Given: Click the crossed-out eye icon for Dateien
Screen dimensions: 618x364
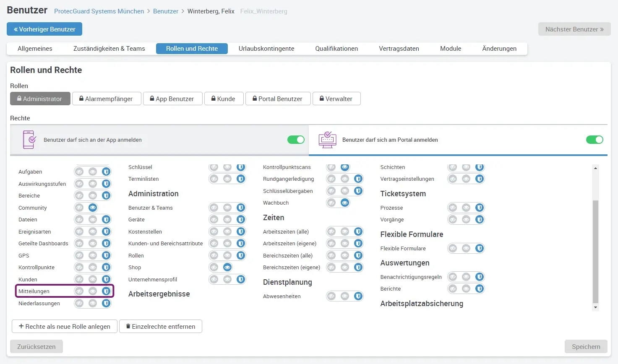Looking at the screenshot, I should click(79, 219).
